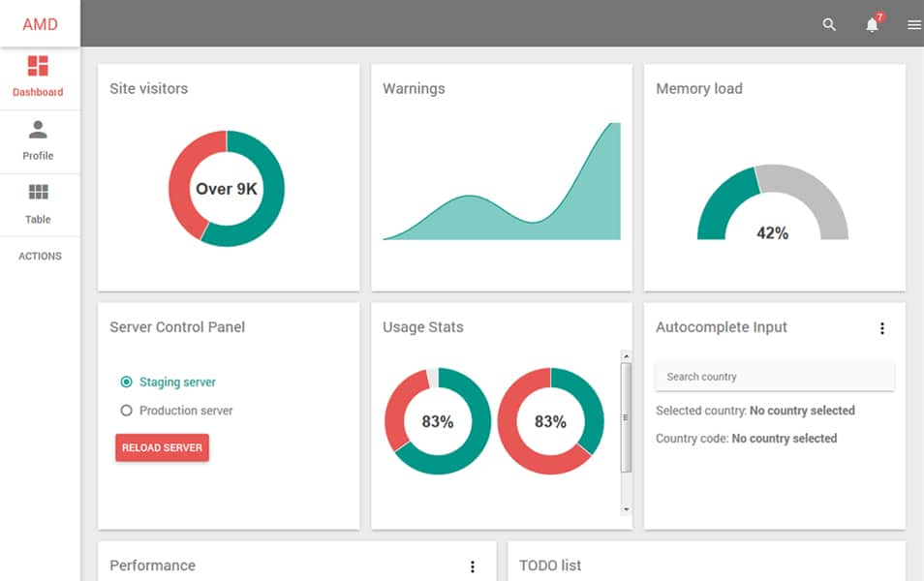Viewport: 924px width, 581px height.
Task: Navigate to Profile from the sidebar menu
Action: 38,141
